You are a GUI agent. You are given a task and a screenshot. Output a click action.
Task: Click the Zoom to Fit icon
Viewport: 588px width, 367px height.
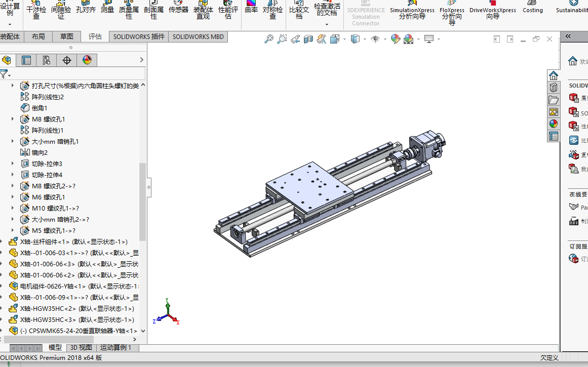(x=269, y=39)
